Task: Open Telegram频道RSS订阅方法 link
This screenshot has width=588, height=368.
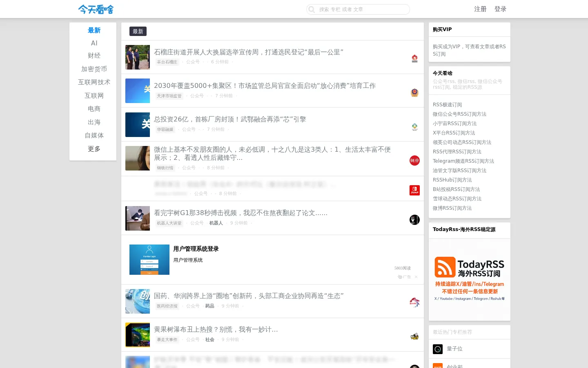Action: pos(463,161)
